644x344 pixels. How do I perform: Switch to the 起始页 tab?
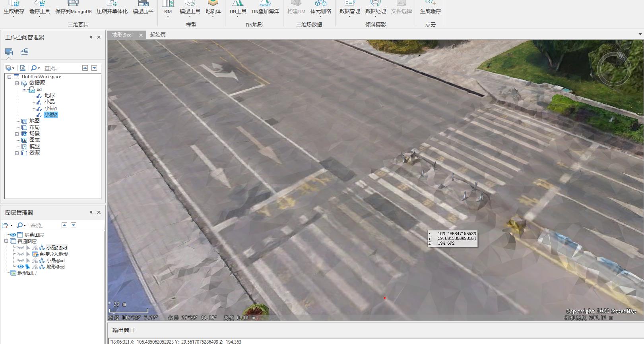(158, 35)
